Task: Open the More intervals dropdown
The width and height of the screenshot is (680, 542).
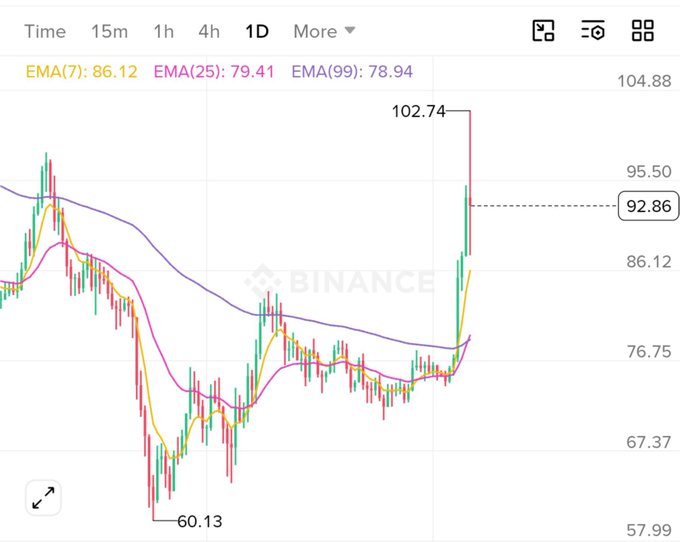Action: click(x=324, y=32)
